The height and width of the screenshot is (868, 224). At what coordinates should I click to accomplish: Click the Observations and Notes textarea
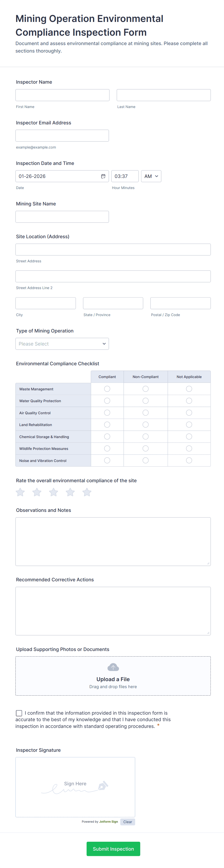click(113, 542)
